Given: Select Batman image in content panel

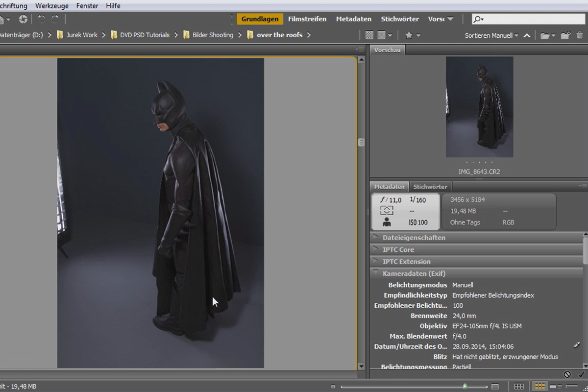Looking at the screenshot, I should [161, 213].
